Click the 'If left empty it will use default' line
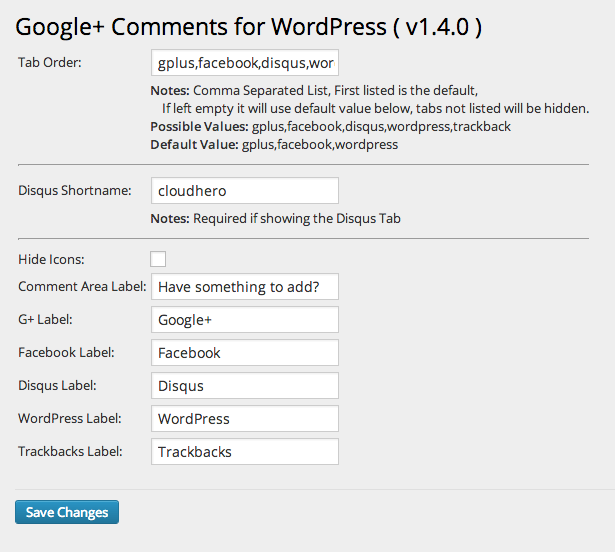The height and width of the screenshot is (552, 615). [x=375, y=109]
